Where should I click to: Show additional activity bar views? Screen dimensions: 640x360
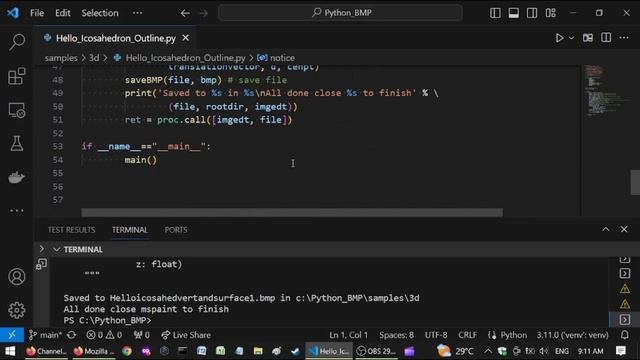coord(17,211)
